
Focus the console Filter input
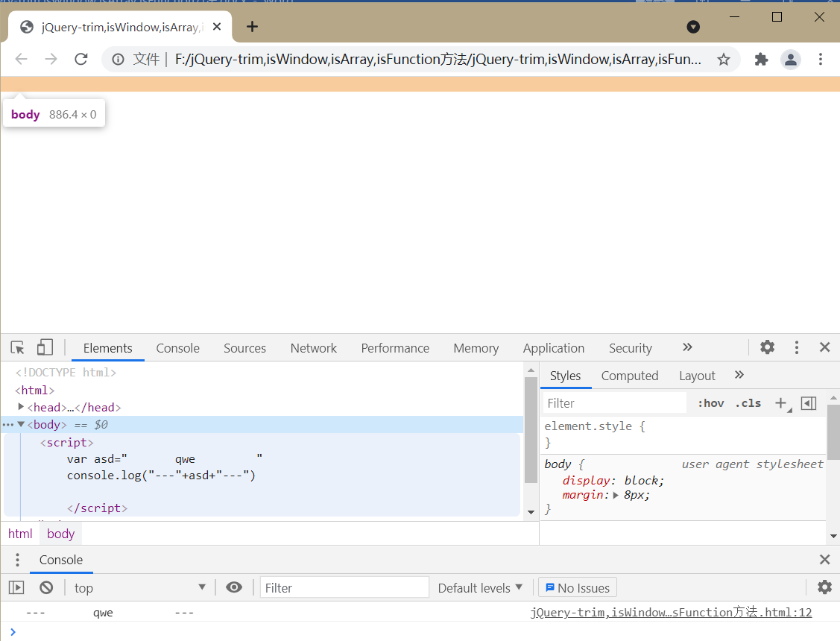(x=344, y=587)
